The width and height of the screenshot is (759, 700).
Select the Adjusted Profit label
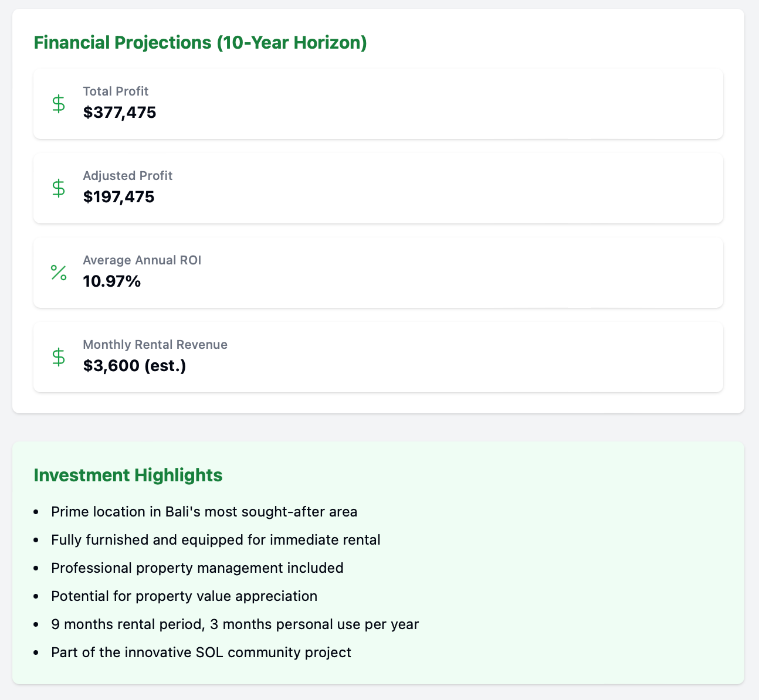(x=128, y=176)
